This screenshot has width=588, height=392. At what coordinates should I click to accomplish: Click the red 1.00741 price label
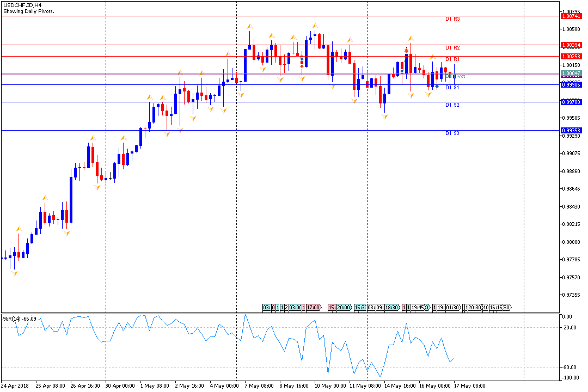pos(571,16)
